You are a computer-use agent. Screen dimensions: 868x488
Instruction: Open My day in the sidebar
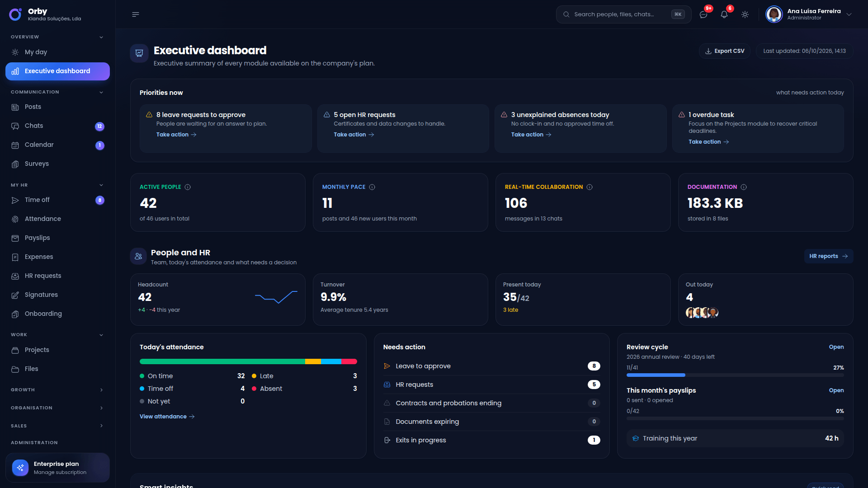57,52
